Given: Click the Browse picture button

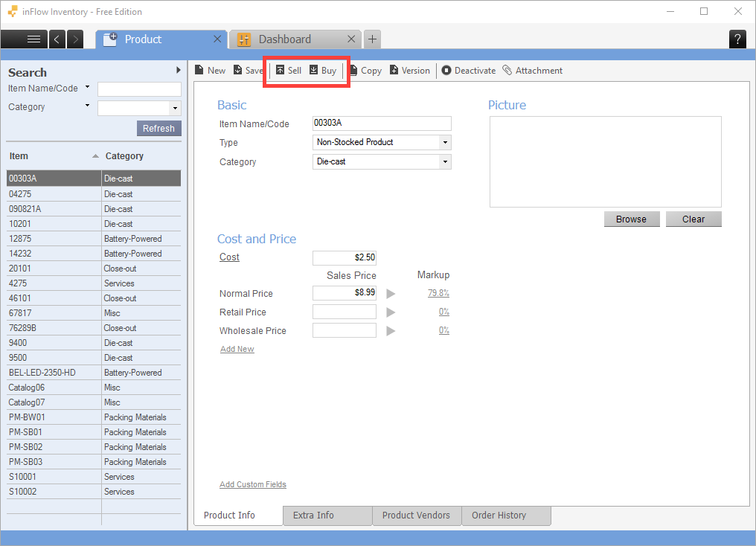Looking at the screenshot, I should pyautogui.click(x=631, y=219).
